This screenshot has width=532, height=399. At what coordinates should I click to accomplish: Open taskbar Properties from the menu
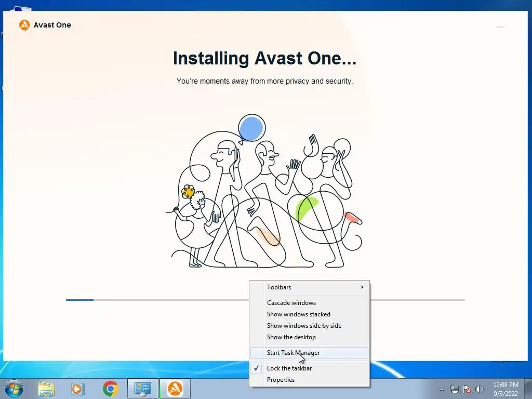[x=310, y=380]
